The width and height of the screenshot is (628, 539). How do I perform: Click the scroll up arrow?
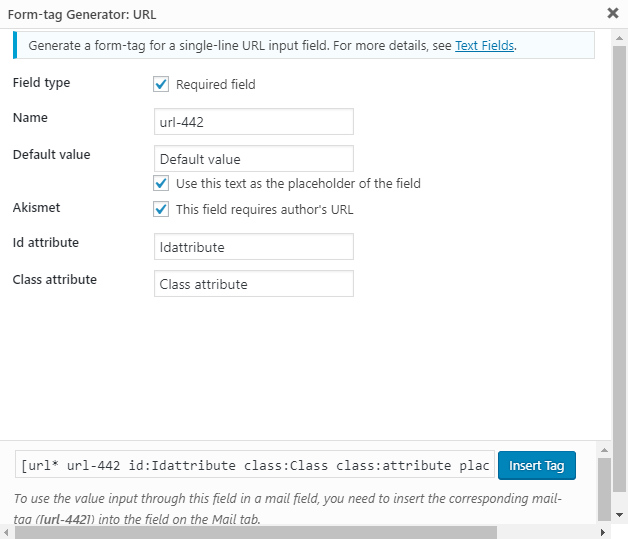coord(603,451)
